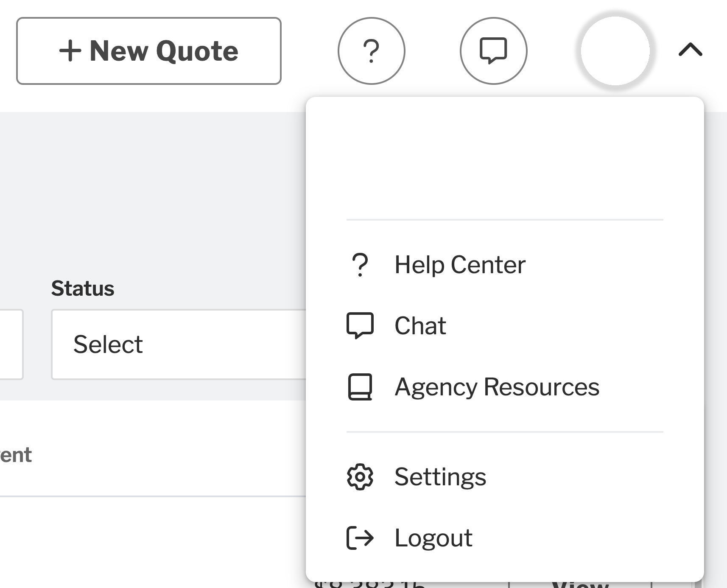Click the blank user avatar circle

tap(615, 51)
